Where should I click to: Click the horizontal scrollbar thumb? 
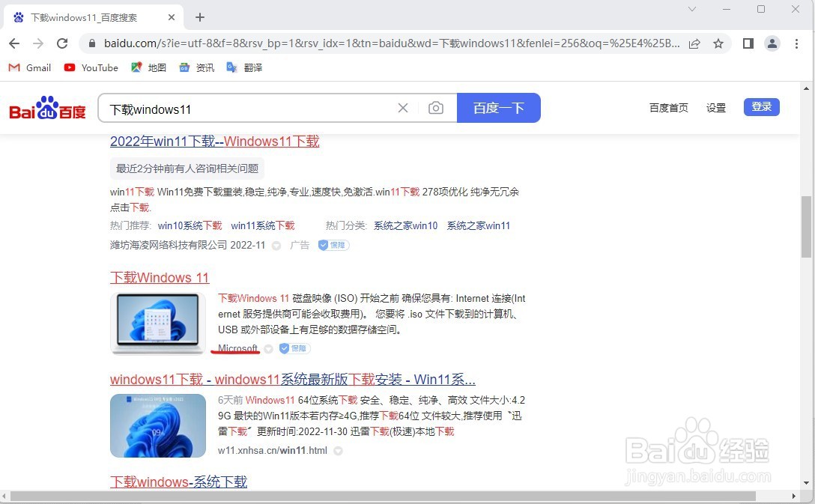(x=383, y=497)
